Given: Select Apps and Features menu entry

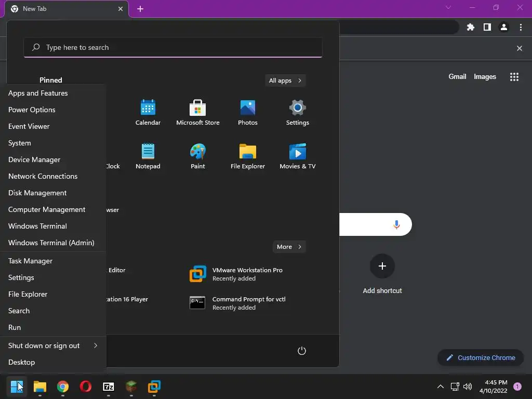Looking at the screenshot, I should 54,93.
